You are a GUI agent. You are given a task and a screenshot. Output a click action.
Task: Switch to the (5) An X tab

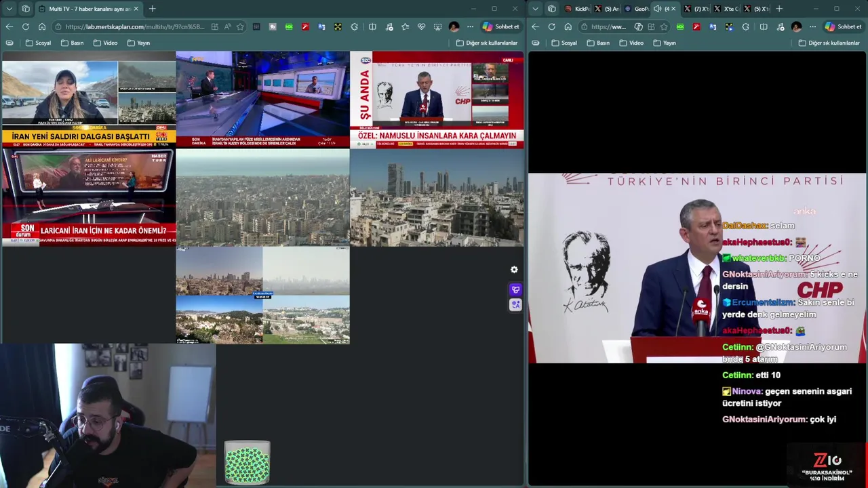pos(606,9)
